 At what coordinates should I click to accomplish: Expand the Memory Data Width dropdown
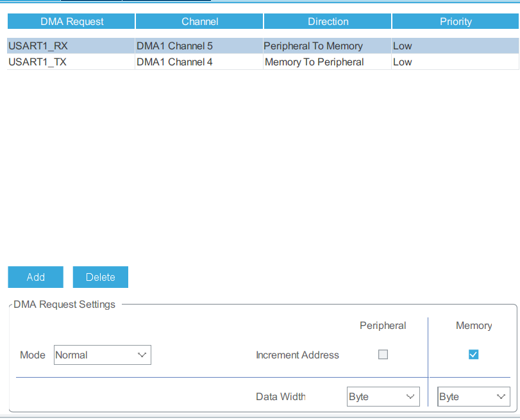(x=473, y=397)
